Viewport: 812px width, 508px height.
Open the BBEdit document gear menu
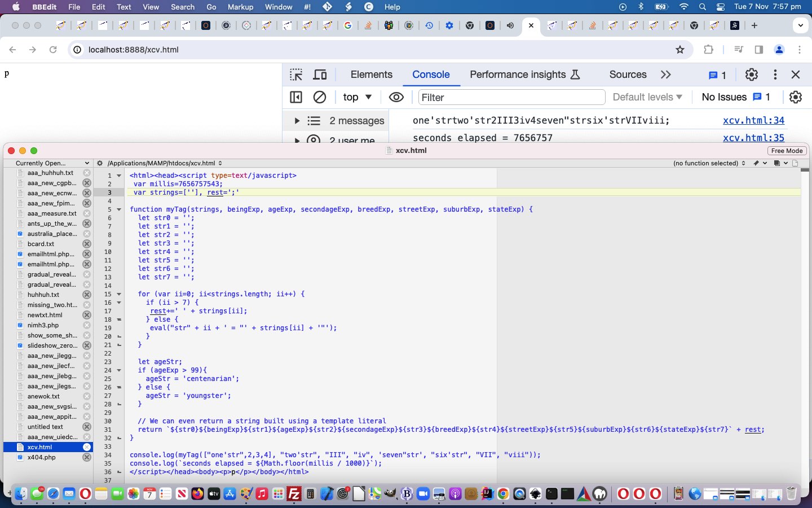click(x=100, y=163)
